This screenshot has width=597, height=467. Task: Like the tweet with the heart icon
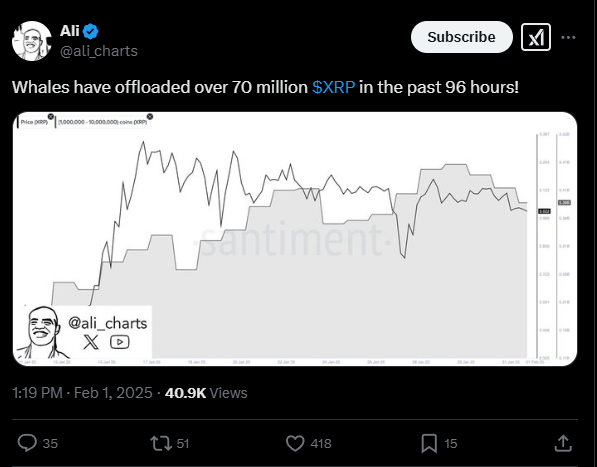point(295,443)
